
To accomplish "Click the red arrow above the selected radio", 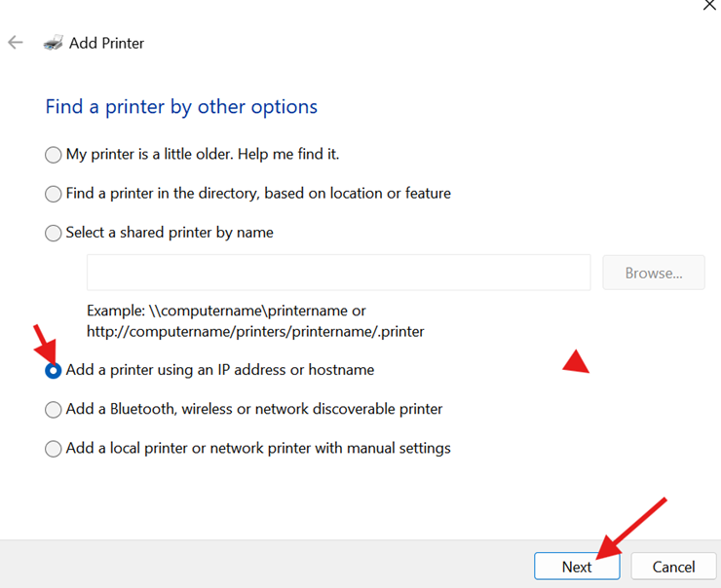I will (43, 348).
